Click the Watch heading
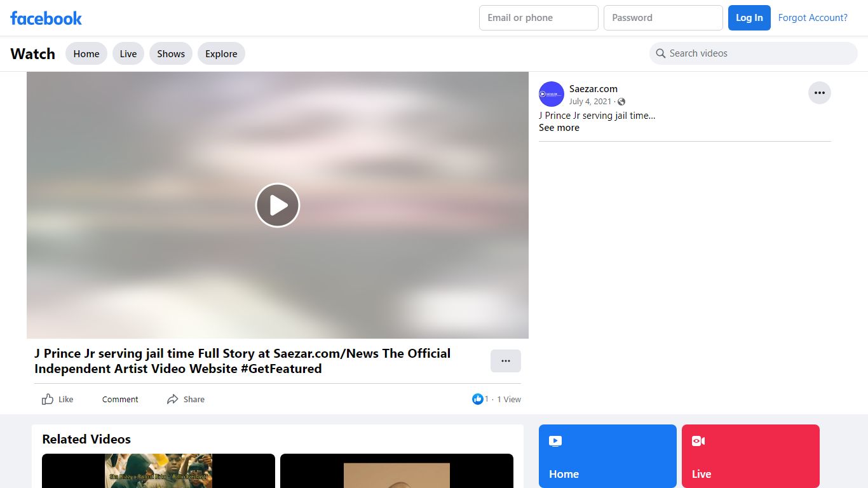 point(33,54)
